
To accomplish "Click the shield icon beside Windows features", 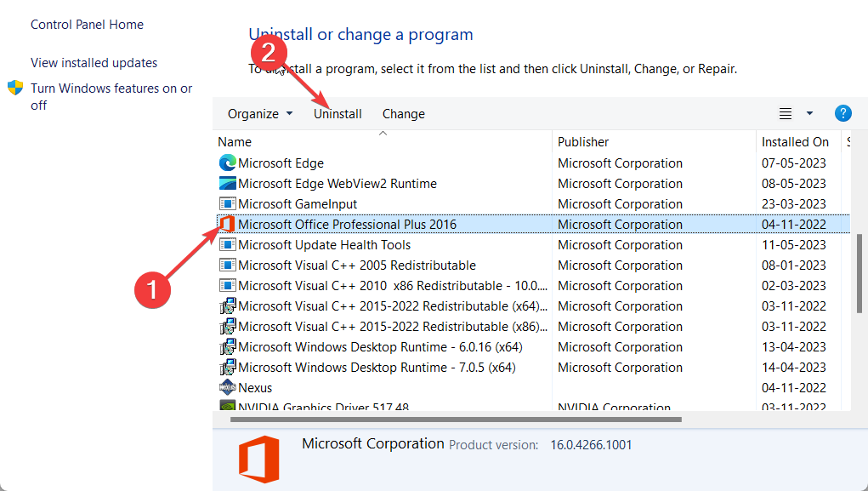I will [x=15, y=88].
